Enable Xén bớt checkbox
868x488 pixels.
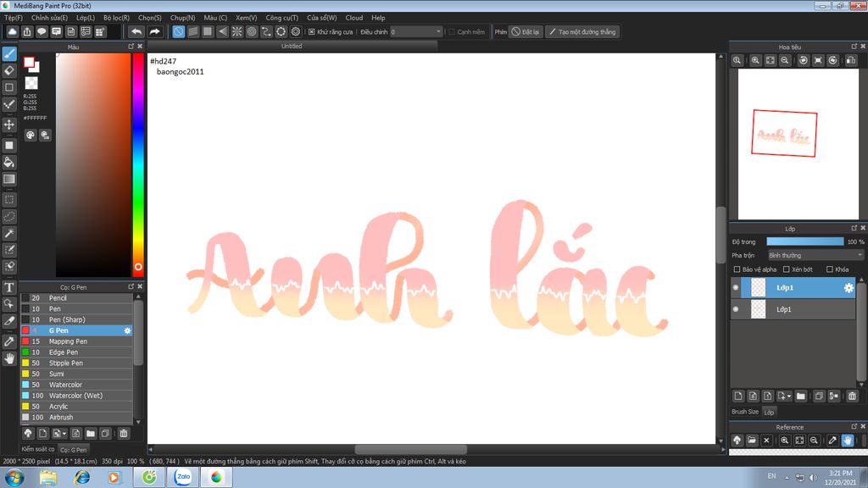click(x=786, y=269)
